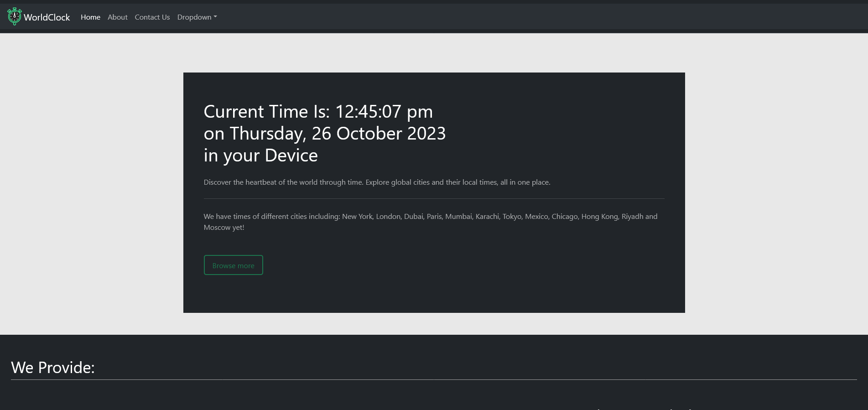Click the divider line above cities paragraph
This screenshot has height=410, width=868.
point(434,198)
